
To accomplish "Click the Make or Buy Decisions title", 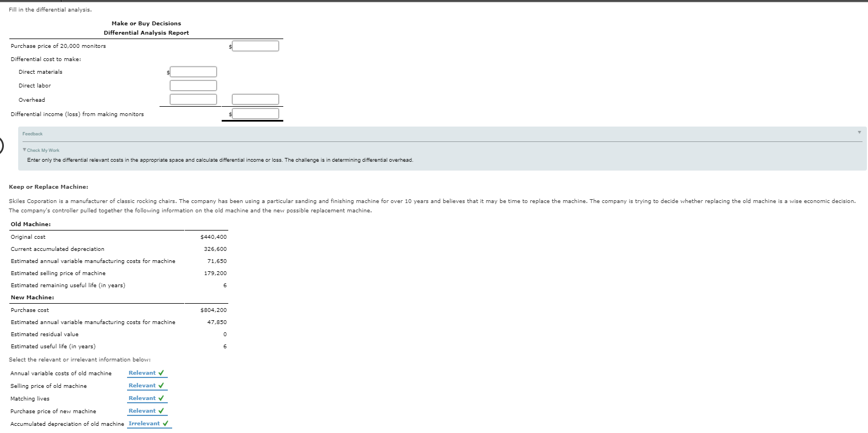I will click(x=146, y=24).
